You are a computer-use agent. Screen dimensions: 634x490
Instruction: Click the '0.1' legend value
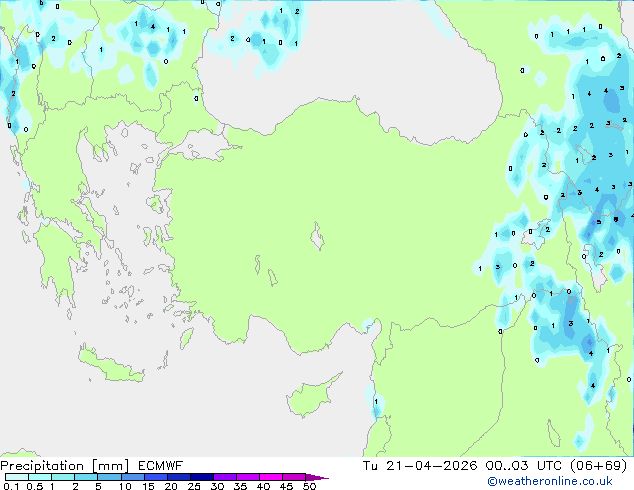click(11, 486)
